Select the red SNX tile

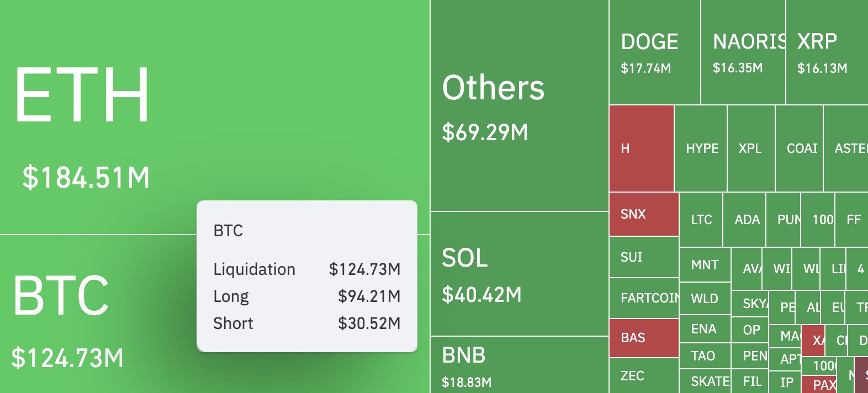(x=644, y=214)
